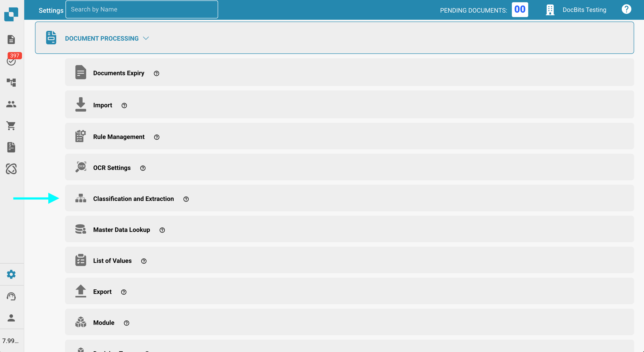Click the DocBits Testing organization selector
Image resolution: width=644 pixels, height=352 pixels.
(x=584, y=10)
